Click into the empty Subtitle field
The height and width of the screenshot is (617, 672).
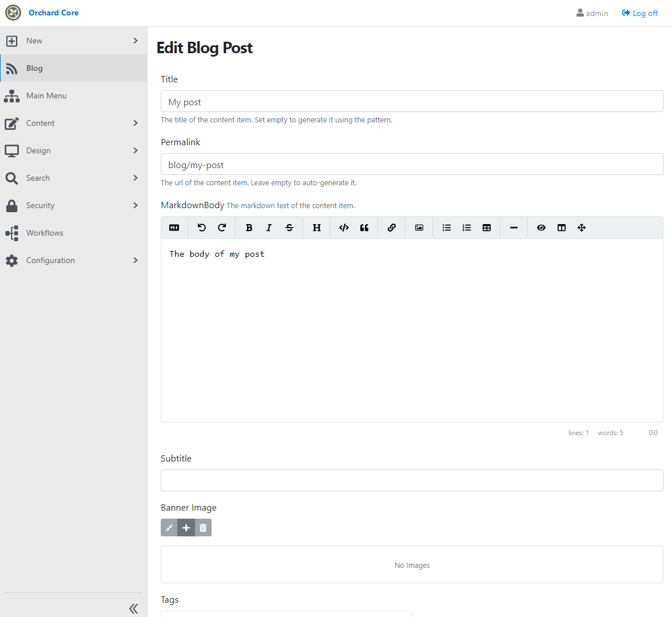(x=412, y=480)
